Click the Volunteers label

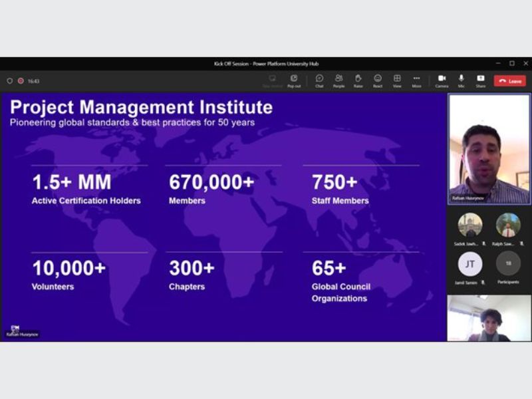(x=53, y=287)
